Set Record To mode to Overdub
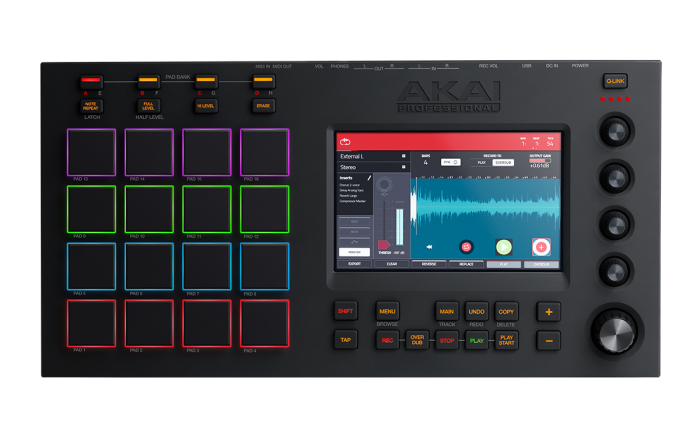The height and width of the screenshot is (438, 700). (x=503, y=163)
